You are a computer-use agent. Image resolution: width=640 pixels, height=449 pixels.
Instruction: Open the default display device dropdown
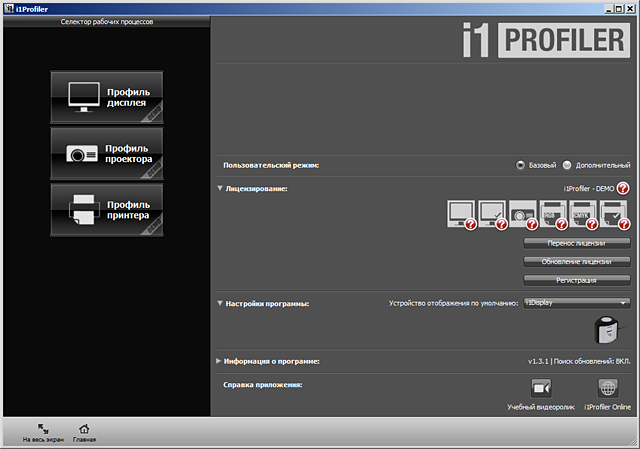click(x=576, y=302)
